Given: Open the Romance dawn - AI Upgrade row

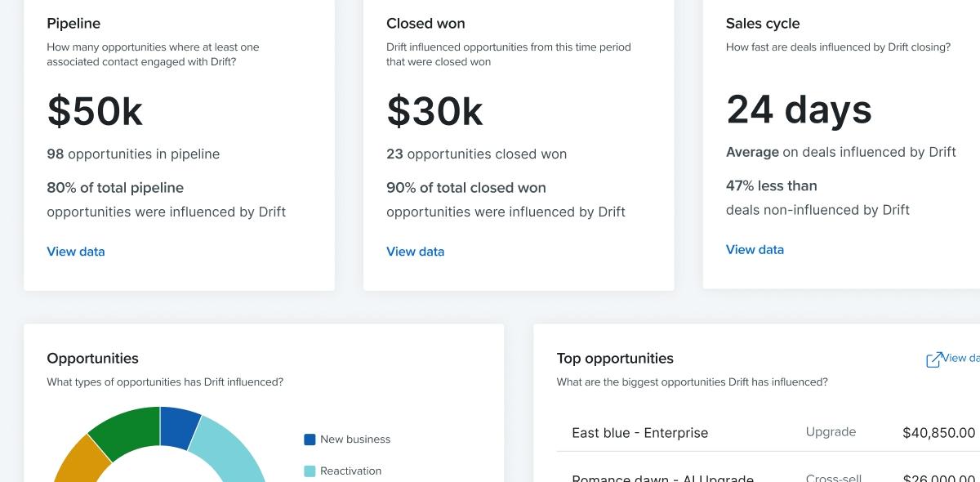Looking at the screenshot, I should tap(768, 474).
